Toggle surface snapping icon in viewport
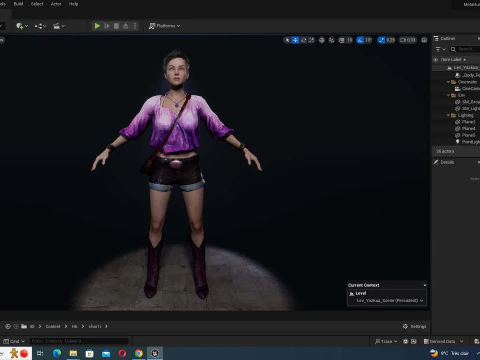The image size is (480, 360). (331, 40)
